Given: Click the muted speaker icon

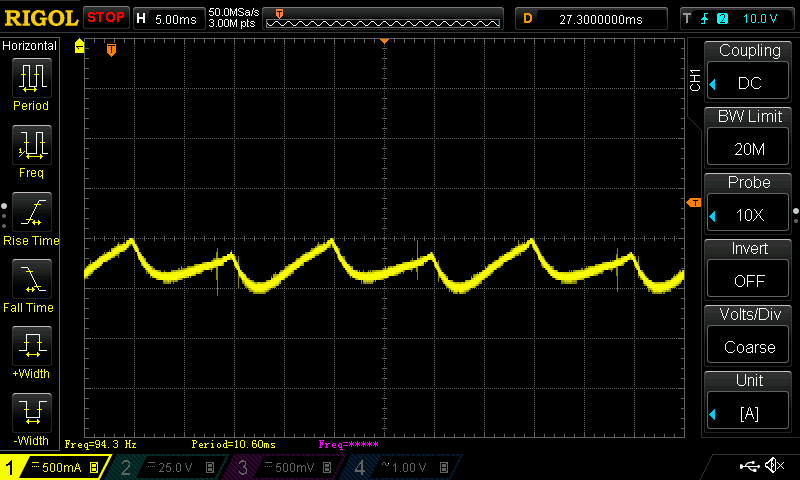Looking at the screenshot, I should 774,465.
